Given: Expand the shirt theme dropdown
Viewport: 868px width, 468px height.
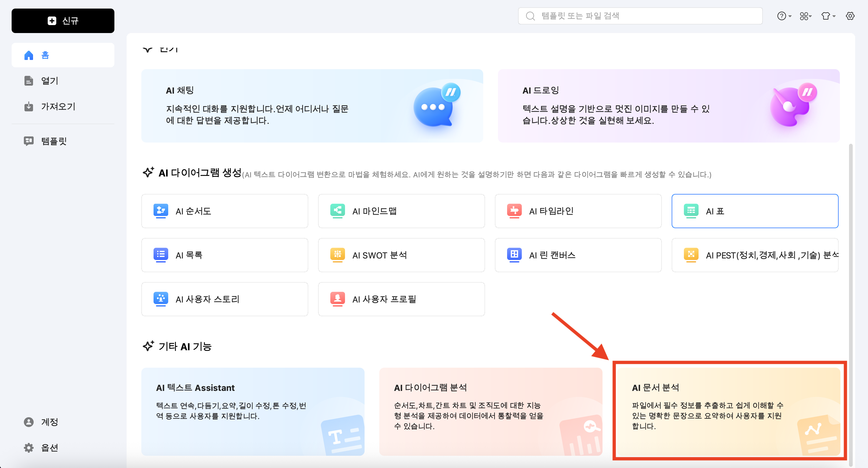Looking at the screenshot, I should click(x=828, y=16).
